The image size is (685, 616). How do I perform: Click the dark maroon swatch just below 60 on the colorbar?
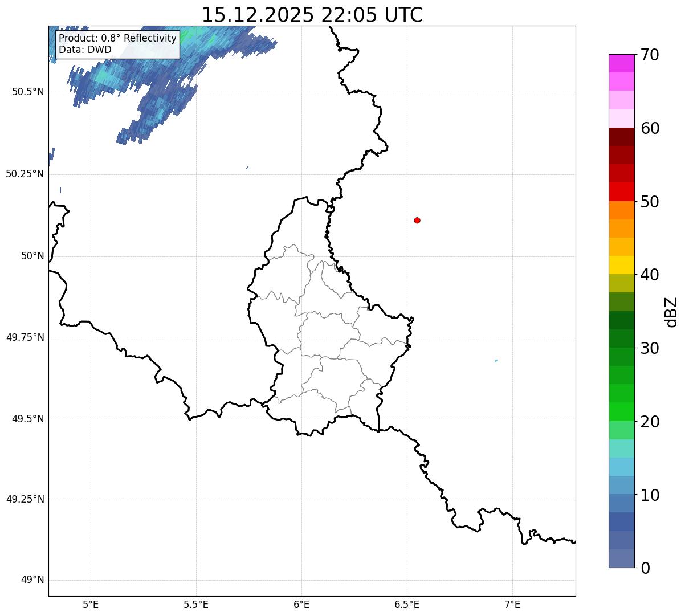(x=621, y=137)
